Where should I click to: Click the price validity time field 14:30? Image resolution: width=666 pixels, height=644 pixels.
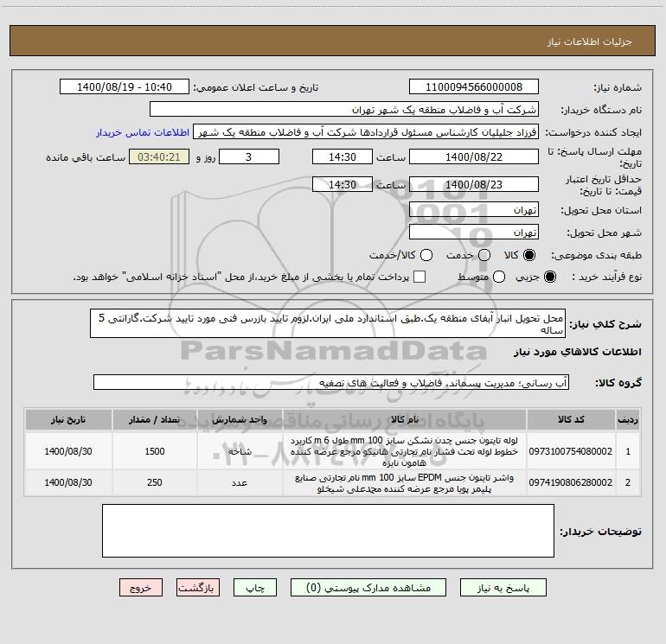coord(343,185)
